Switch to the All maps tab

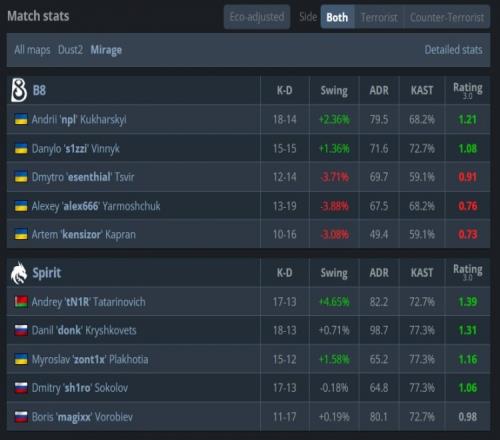click(x=32, y=50)
